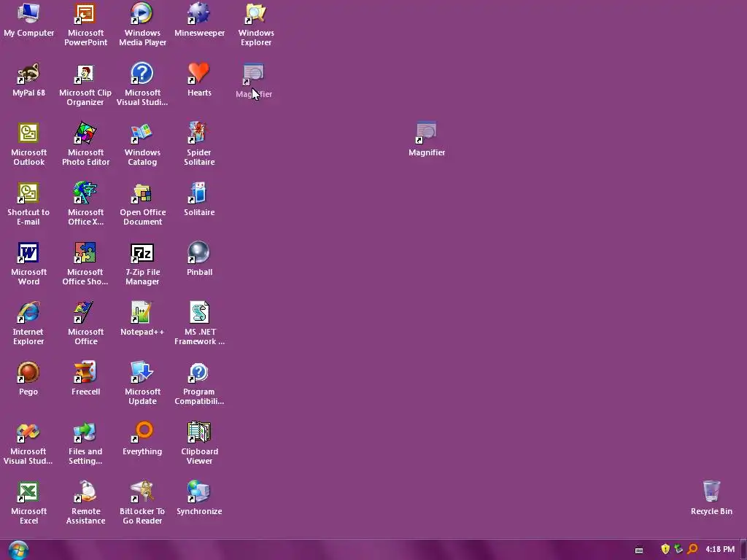Click the 4:18 PM taskbar clock

pos(720,550)
